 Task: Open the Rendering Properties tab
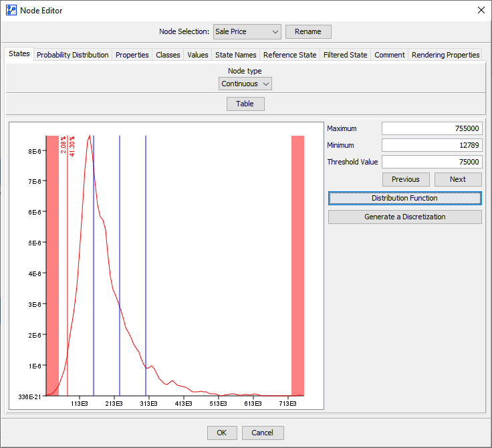click(x=446, y=55)
